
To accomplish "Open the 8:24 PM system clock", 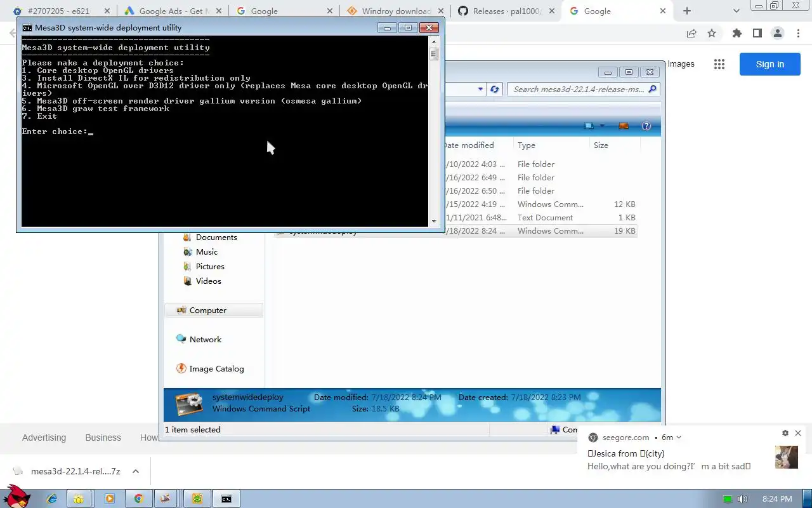I will (x=777, y=499).
